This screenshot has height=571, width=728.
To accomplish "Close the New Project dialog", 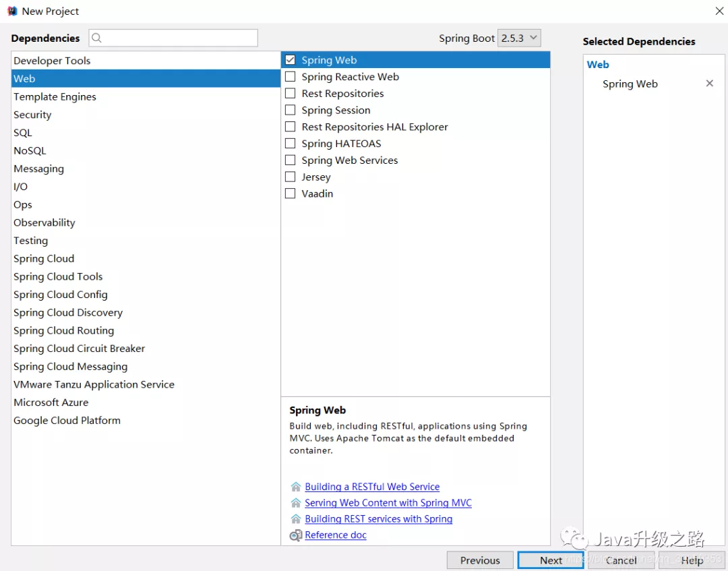I will tap(719, 11).
